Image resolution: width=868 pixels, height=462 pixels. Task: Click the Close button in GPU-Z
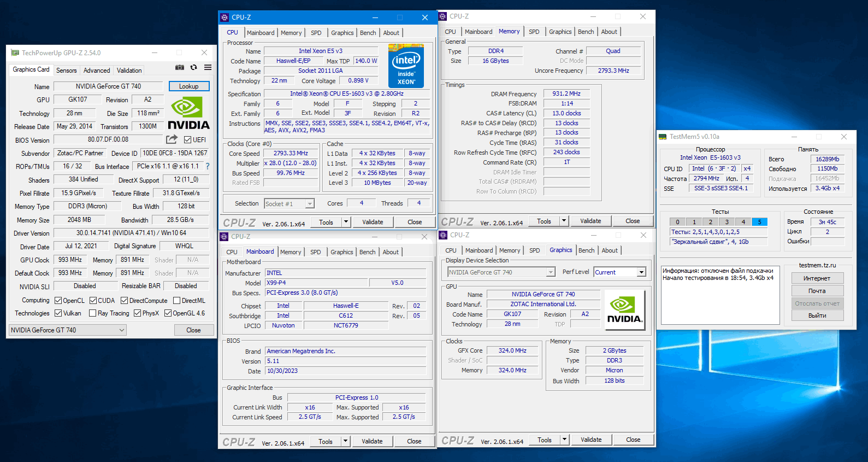tap(193, 330)
